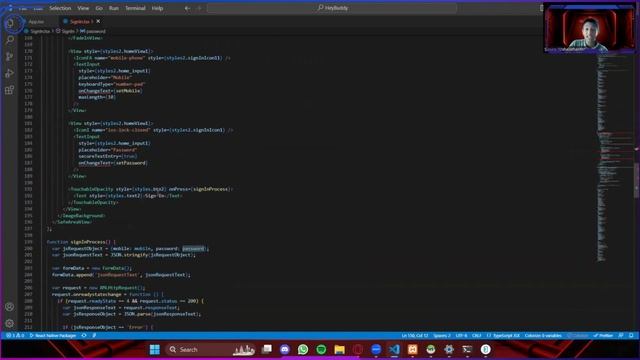Open the Extensions view
Image resolution: width=640 pixels, height=360 pixels.
(10, 90)
